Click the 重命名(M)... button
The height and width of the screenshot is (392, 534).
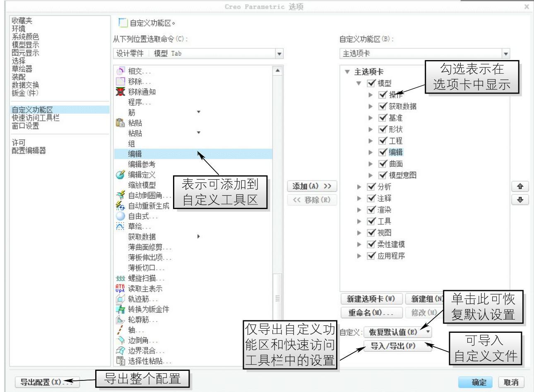click(371, 313)
